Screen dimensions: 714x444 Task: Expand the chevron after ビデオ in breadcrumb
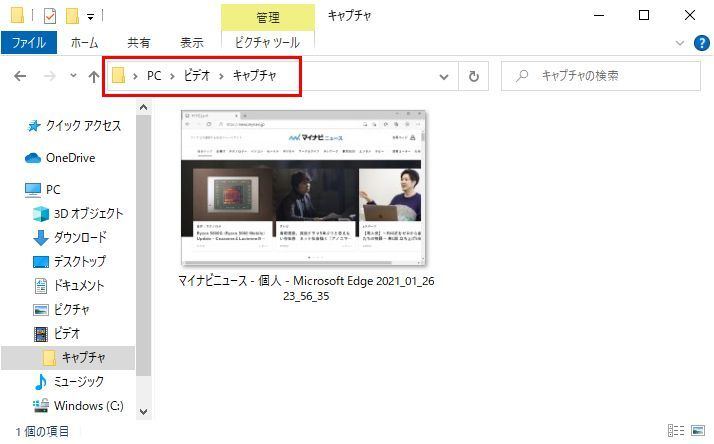click(x=221, y=76)
